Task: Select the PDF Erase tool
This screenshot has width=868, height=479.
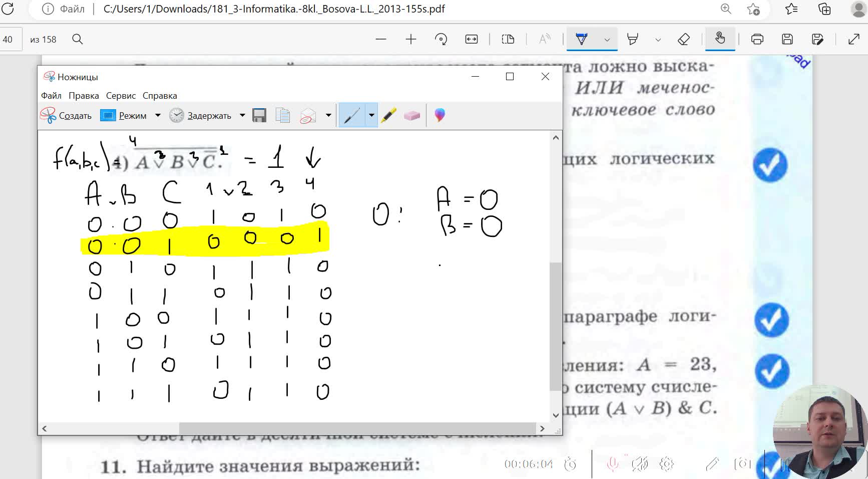Action: click(x=684, y=39)
